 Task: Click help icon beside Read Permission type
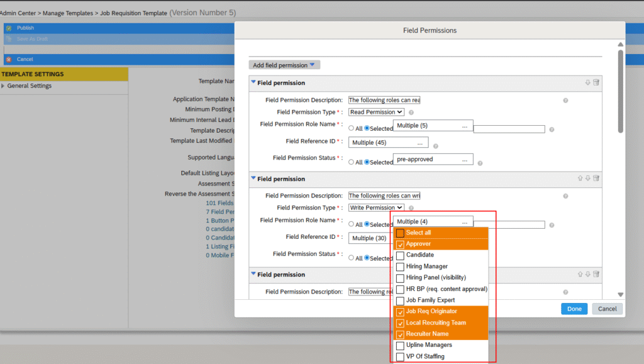click(411, 112)
